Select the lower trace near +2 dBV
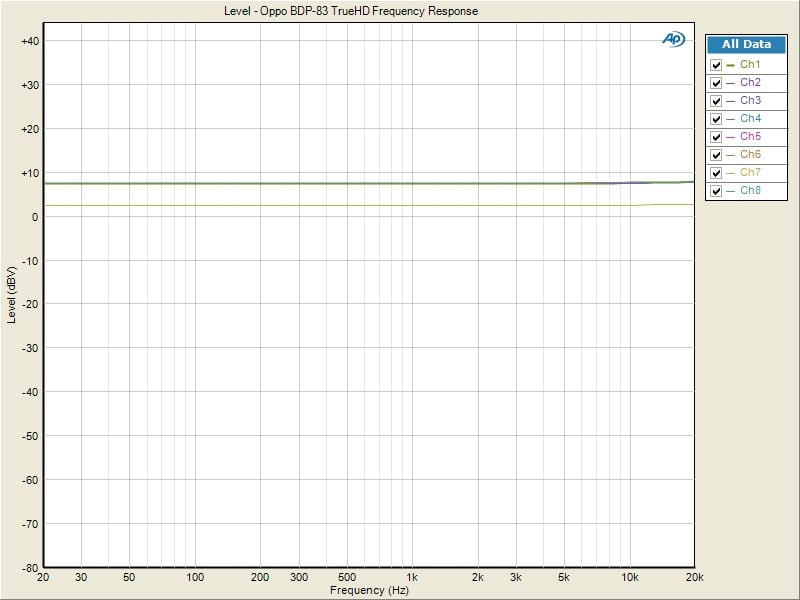The image size is (800, 600). (x=300, y=205)
